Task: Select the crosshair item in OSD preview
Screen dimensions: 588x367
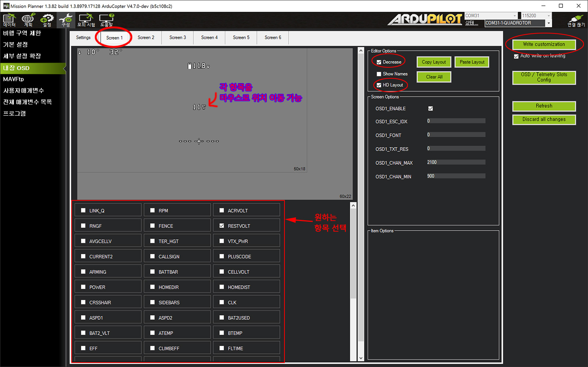Action: coord(199,141)
